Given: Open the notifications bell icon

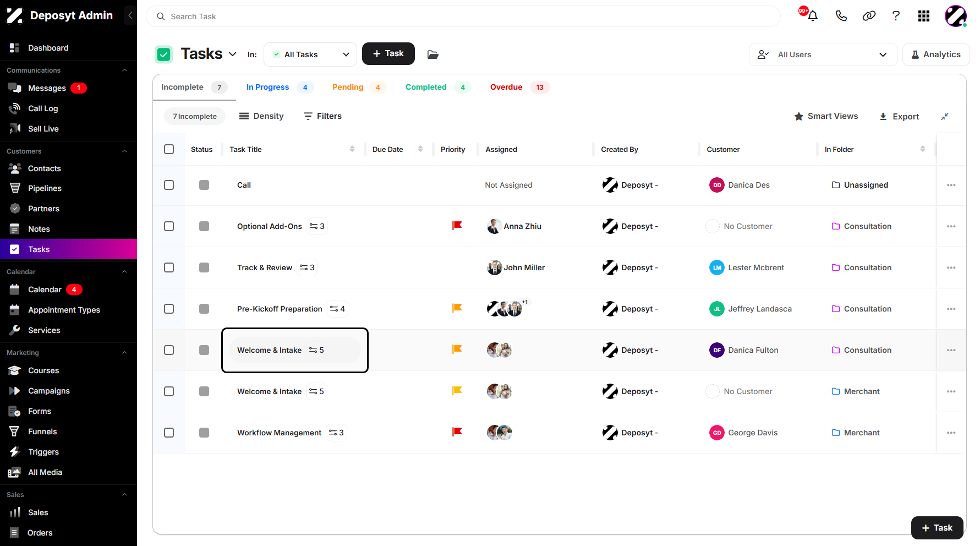Looking at the screenshot, I should pos(812,16).
